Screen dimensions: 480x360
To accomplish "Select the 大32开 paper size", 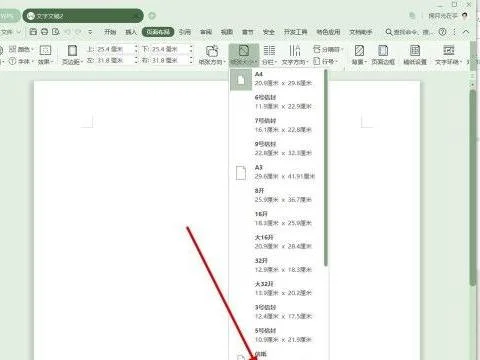I will [x=277, y=289].
